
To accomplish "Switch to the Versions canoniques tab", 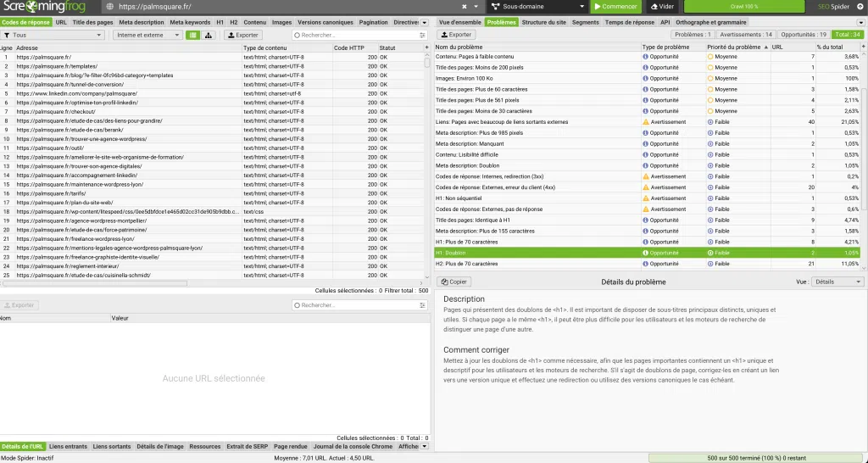I will click(x=325, y=23).
